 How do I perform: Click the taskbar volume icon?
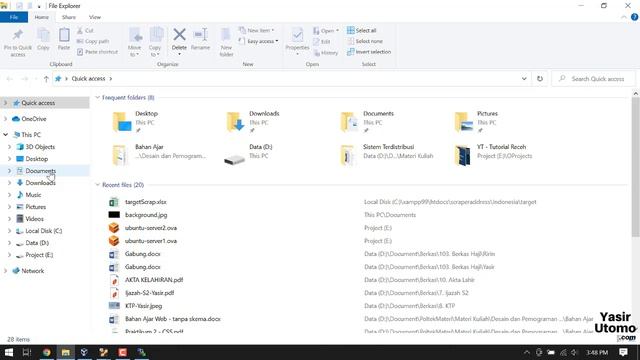(574, 352)
